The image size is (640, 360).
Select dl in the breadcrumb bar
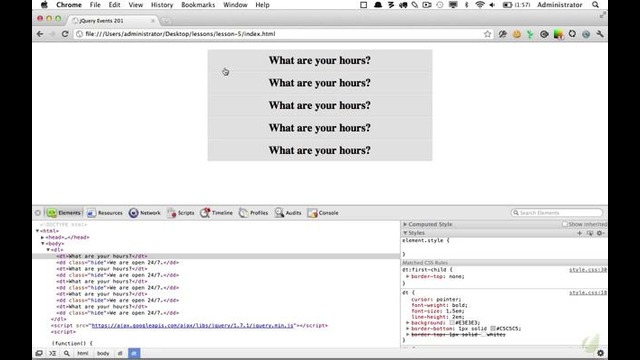point(120,353)
